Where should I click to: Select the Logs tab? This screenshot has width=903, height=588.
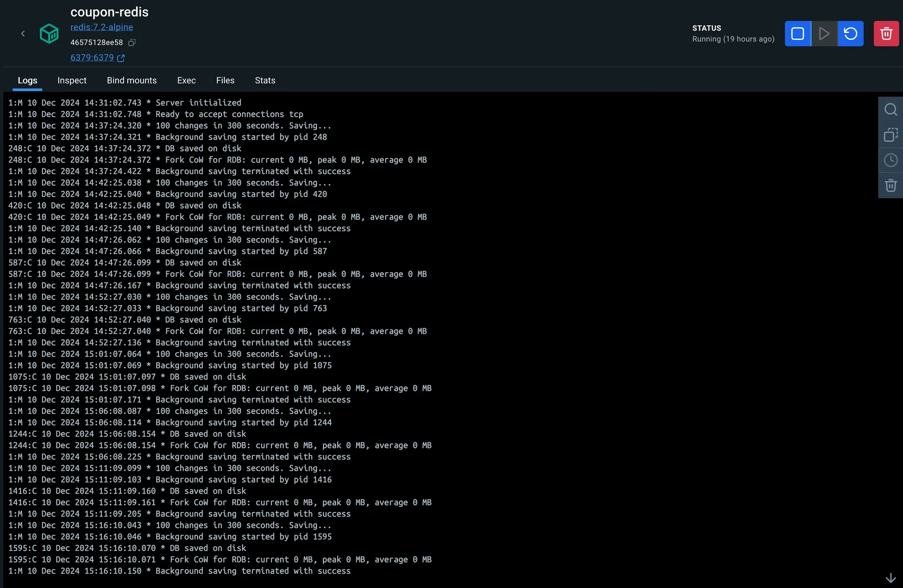click(27, 80)
